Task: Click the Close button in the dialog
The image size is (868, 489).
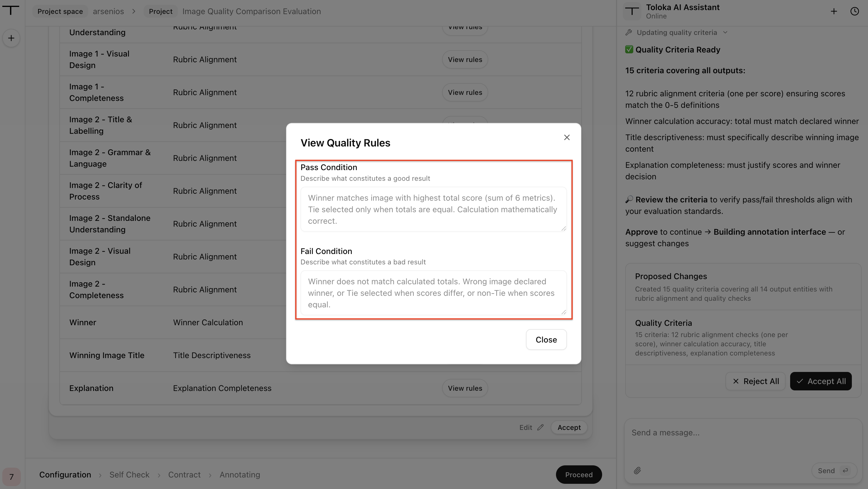Action: 546,339
